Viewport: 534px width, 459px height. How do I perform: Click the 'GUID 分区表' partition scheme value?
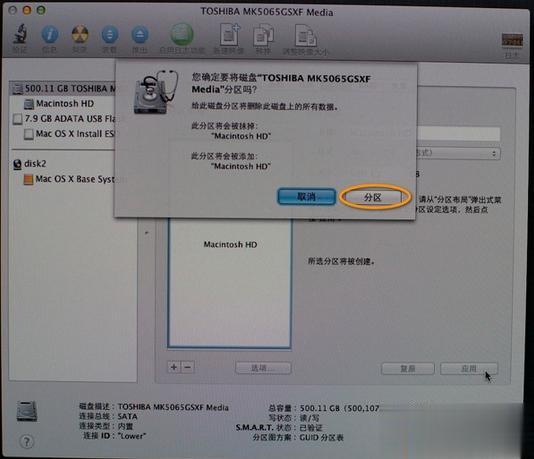click(321, 438)
